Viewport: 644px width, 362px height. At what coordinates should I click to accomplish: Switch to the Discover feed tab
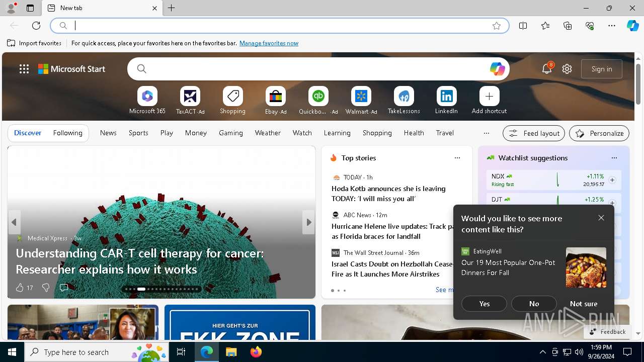28,133
